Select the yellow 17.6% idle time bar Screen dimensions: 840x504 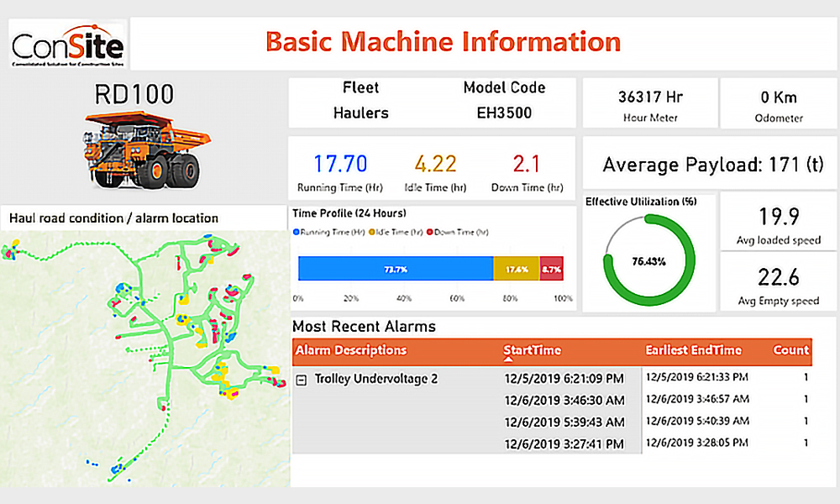pos(516,269)
